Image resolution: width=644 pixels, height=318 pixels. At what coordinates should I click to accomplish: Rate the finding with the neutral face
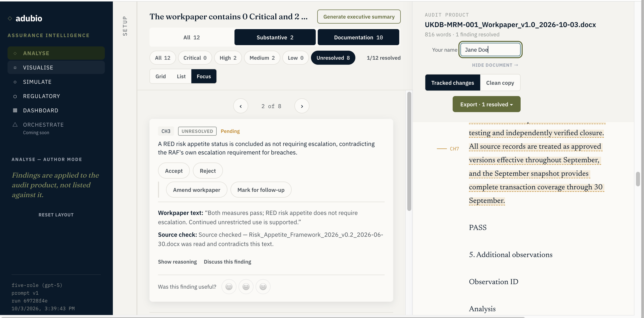coord(246,287)
